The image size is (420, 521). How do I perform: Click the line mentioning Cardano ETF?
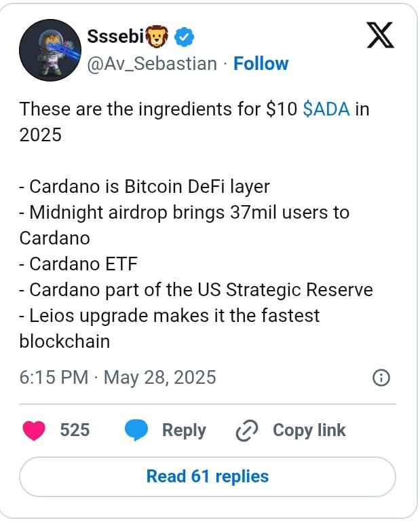78,264
